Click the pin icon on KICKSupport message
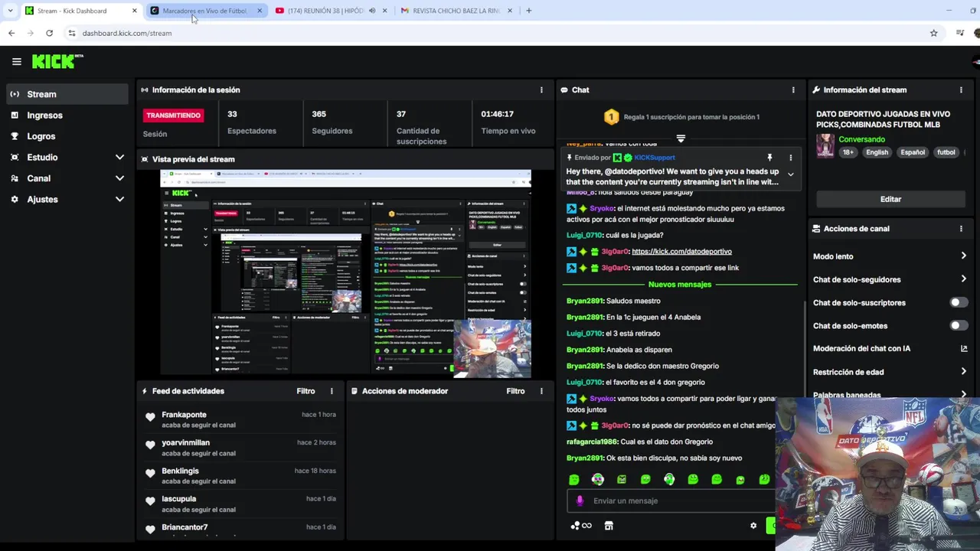The width and height of the screenshot is (980, 551). coord(769,158)
